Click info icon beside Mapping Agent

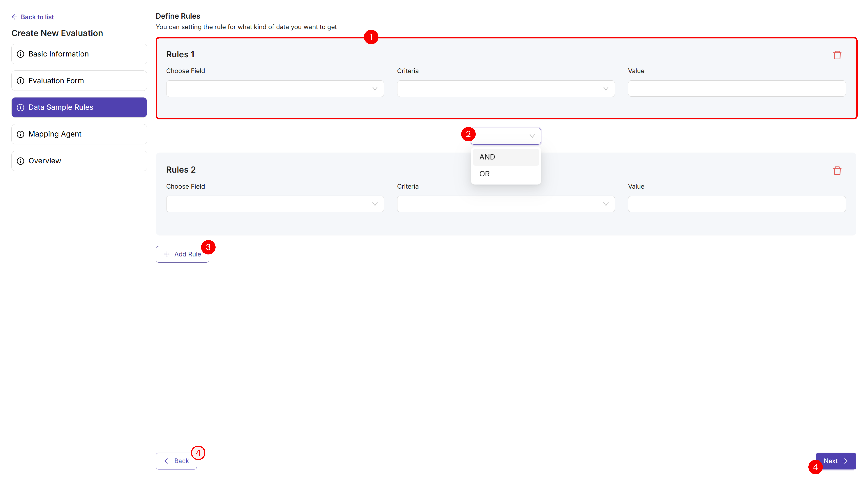click(x=21, y=134)
